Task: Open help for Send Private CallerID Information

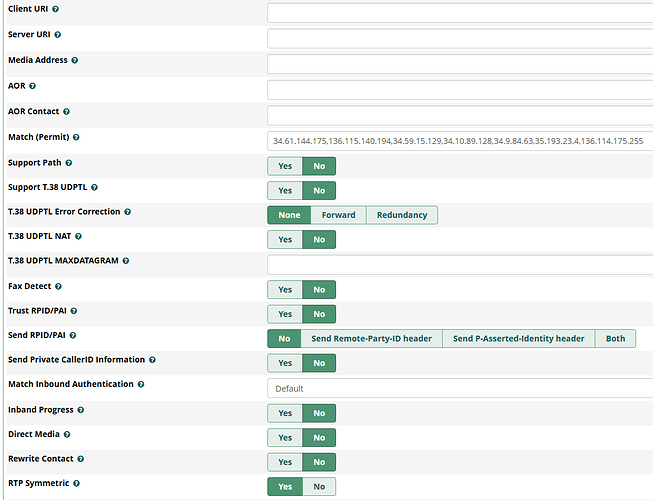Action: (152, 360)
